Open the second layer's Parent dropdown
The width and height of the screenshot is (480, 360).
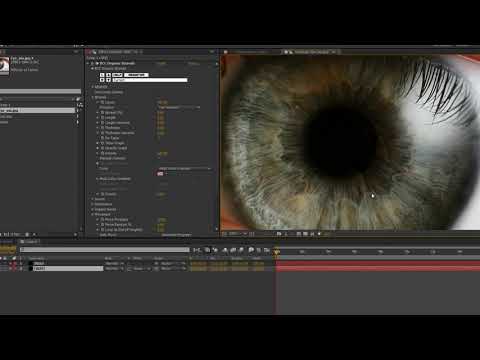(173, 268)
